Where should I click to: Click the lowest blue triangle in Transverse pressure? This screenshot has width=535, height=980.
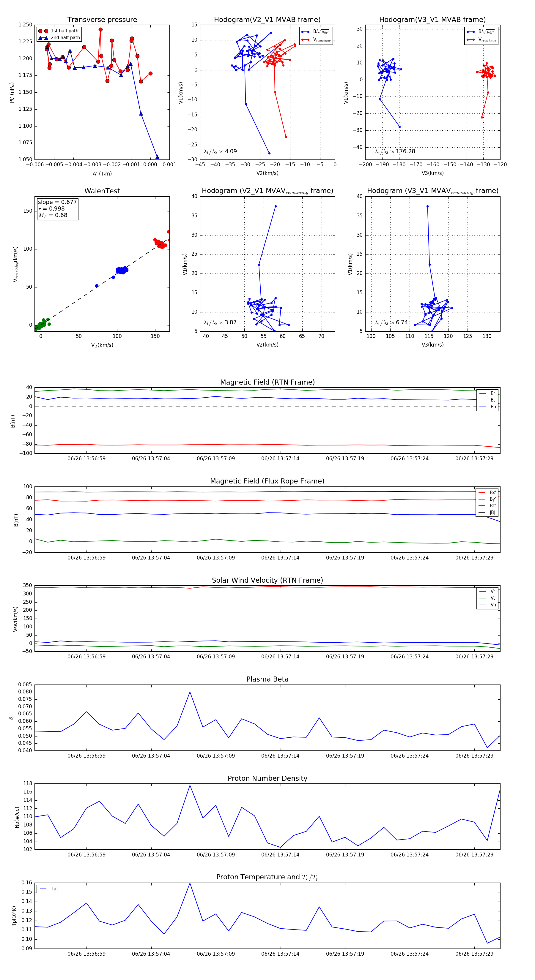157,157
